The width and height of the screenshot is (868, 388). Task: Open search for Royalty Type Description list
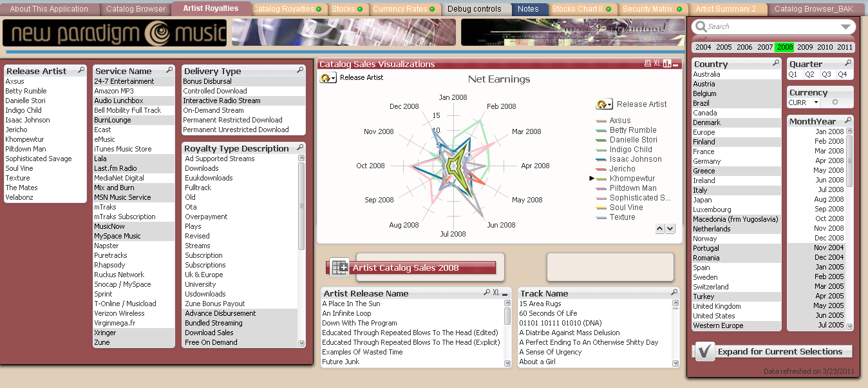[300, 148]
